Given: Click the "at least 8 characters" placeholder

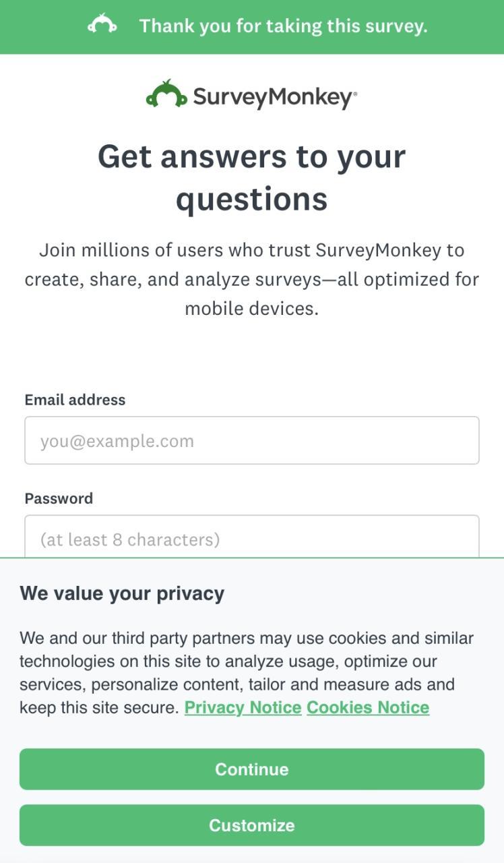Looking at the screenshot, I should (130, 539).
